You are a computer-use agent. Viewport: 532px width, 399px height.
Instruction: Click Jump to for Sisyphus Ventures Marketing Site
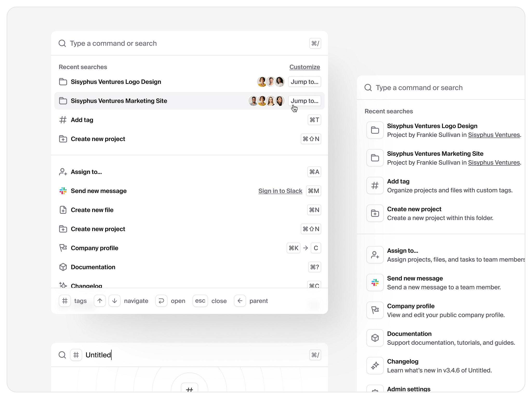pos(304,101)
